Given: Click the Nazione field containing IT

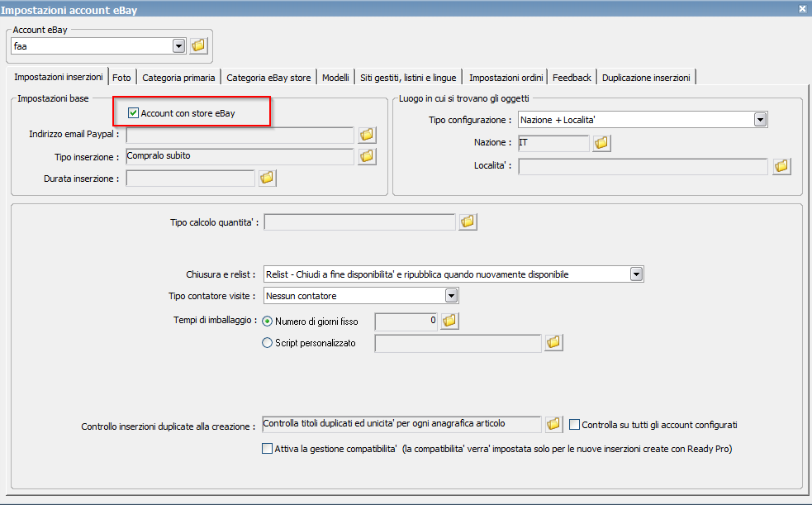Looking at the screenshot, I should (x=553, y=143).
